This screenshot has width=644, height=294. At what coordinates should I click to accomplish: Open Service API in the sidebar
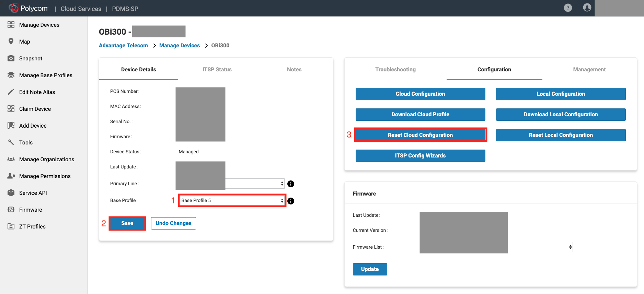pos(33,193)
